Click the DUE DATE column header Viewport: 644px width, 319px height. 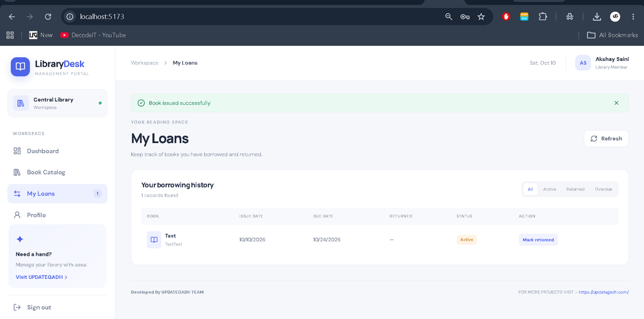(x=323, y=216)
